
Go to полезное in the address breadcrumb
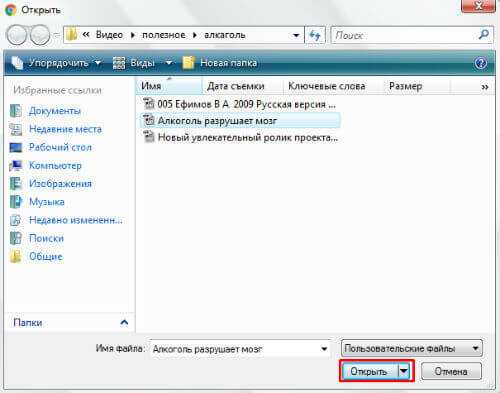click(163, 35)
